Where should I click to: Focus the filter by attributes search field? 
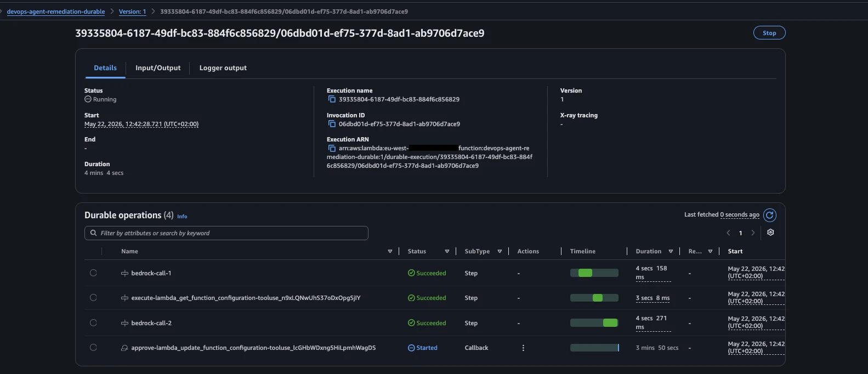pyautogui.click(x=226, y=233)
